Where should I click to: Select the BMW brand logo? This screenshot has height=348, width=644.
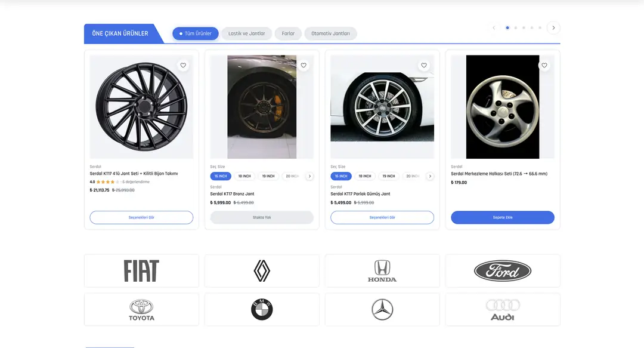262,309
